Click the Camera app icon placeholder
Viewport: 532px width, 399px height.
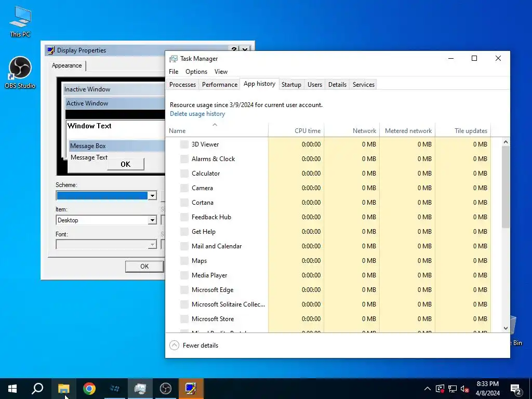(184, 188)
